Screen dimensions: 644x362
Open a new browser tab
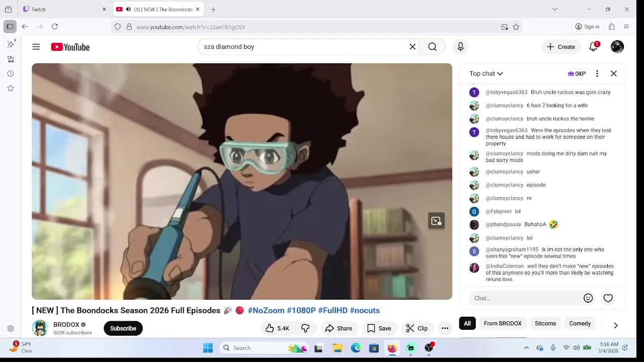pos(213,10)
